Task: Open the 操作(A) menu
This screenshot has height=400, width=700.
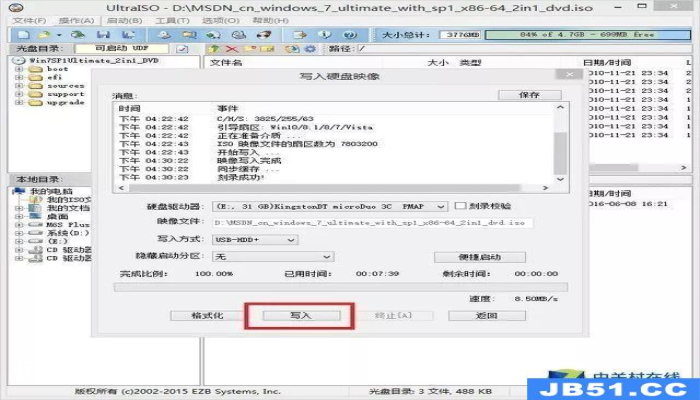Action: 76,21
